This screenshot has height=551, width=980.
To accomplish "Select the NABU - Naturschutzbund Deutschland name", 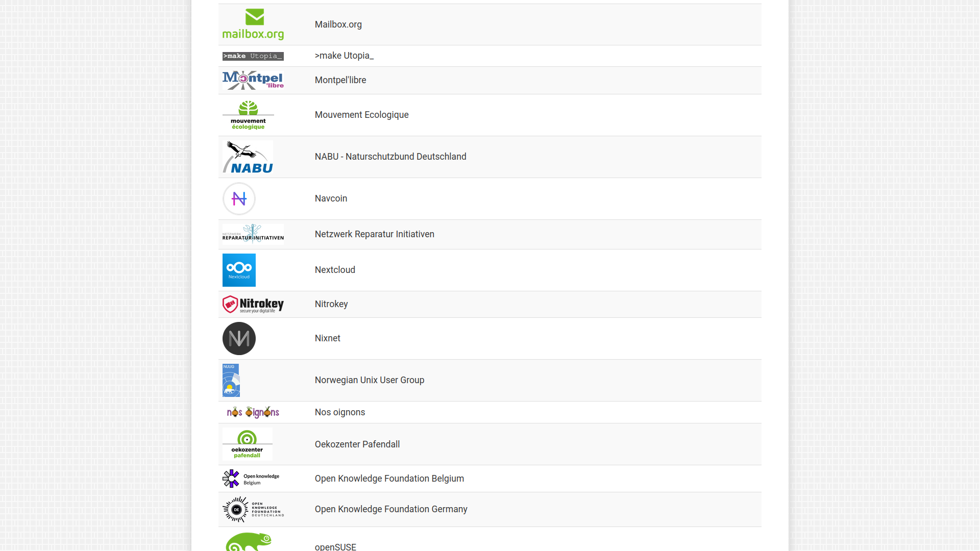I will (390, 157).
